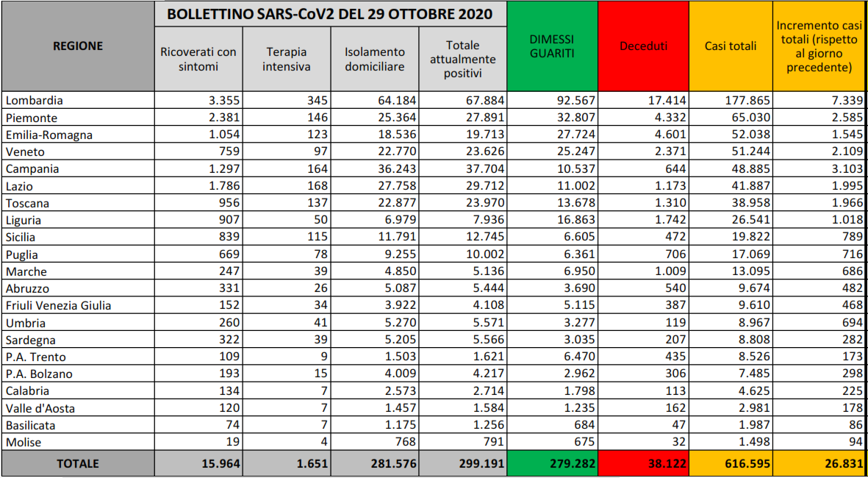Click the Terapia intensiva column header
The image size is (868, 478).
coord(287,60)
